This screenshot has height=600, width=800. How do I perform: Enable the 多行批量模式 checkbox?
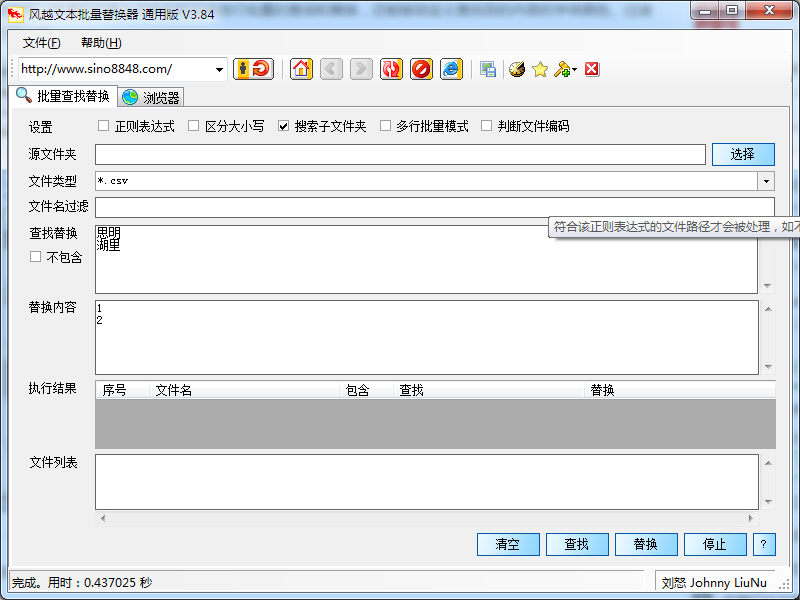coord(386,126)
